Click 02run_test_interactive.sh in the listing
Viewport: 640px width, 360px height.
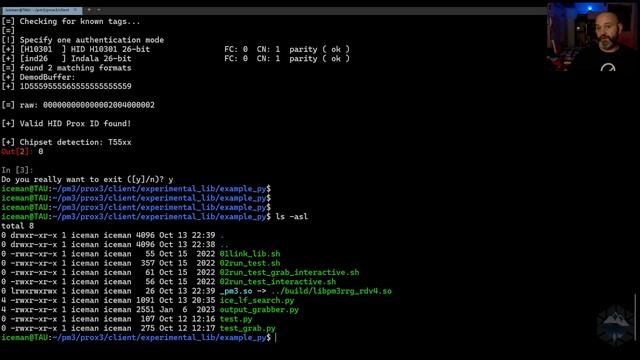[278, 282]
